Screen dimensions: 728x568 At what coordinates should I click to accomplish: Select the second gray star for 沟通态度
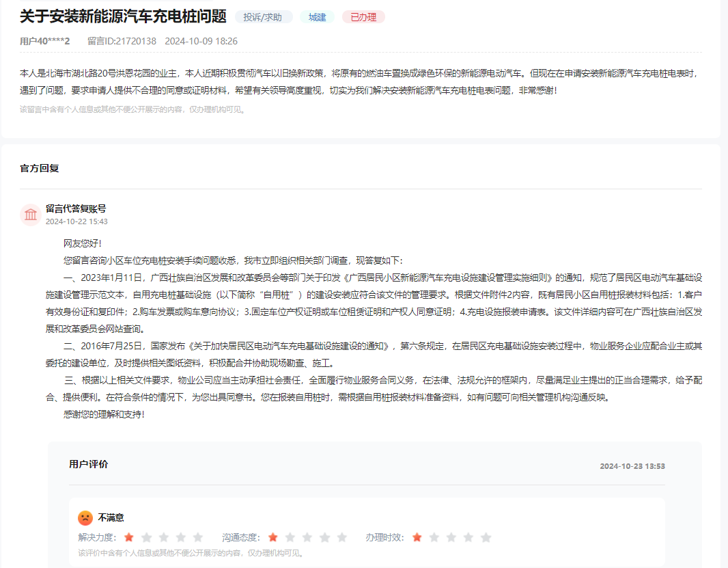tap(291, 538)
